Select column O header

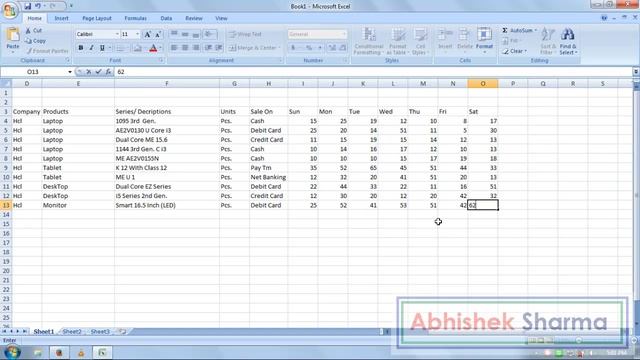point(483,84)
